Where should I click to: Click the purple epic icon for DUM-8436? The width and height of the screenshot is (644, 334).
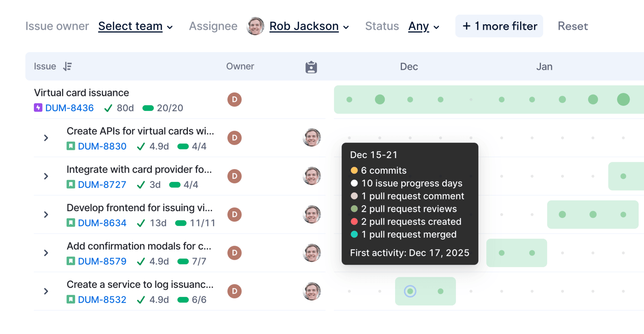[x=38, y=108]
